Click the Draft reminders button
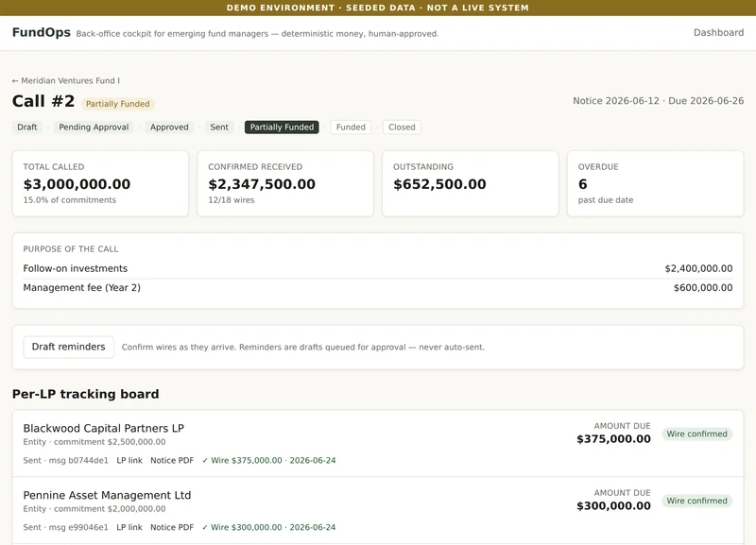756x545 pixels. (x=68, y=347)
